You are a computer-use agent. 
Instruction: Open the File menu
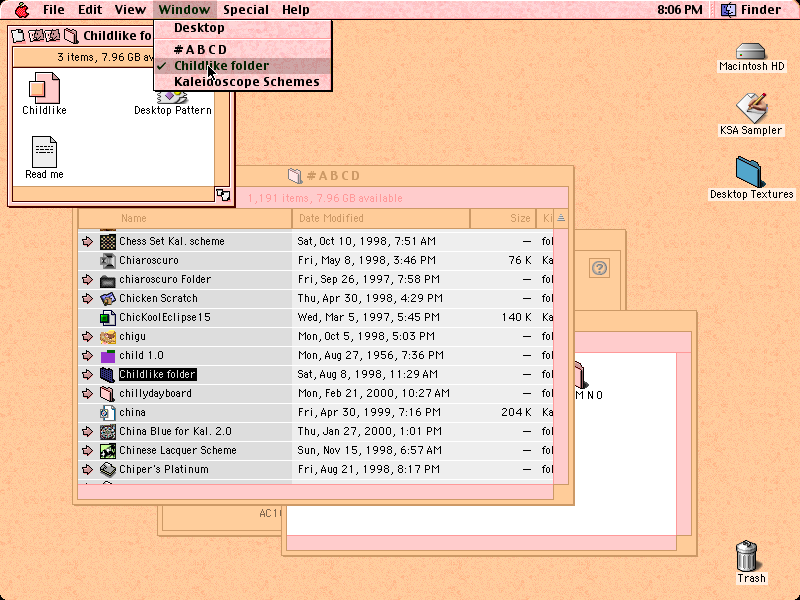54,10
